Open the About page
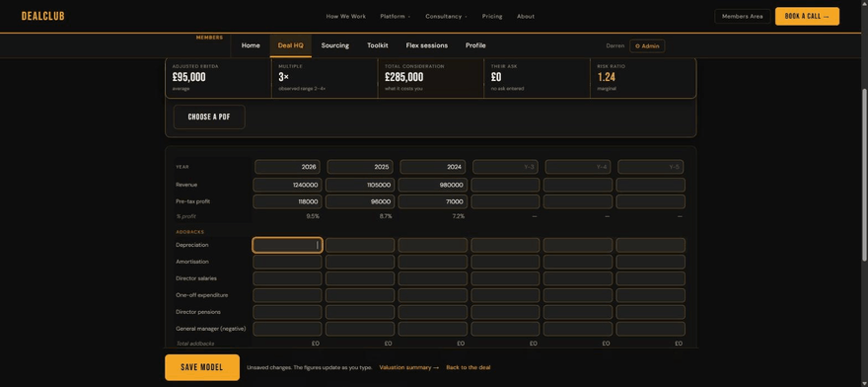The width and height of the screenshot is (868, 387). tap(526, 17)
